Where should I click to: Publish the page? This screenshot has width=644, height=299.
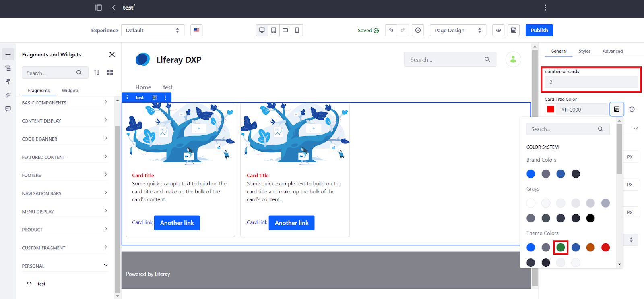[x=539, y=30]
